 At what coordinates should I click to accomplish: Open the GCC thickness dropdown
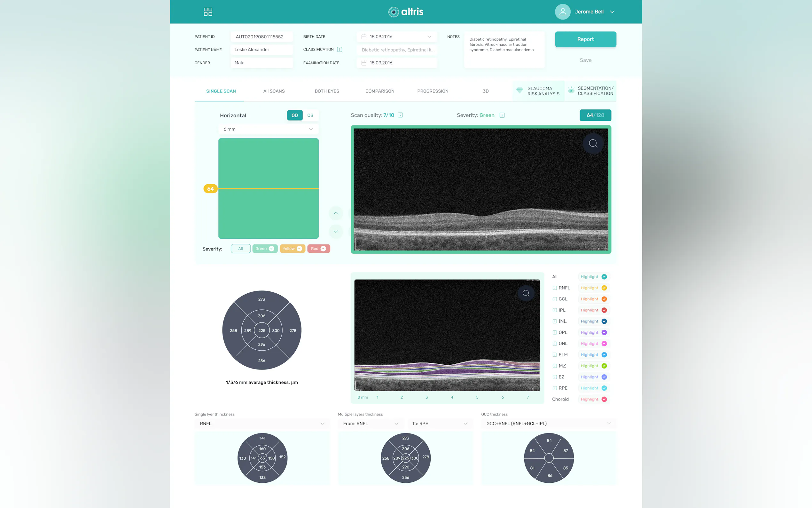pos(548,423)
